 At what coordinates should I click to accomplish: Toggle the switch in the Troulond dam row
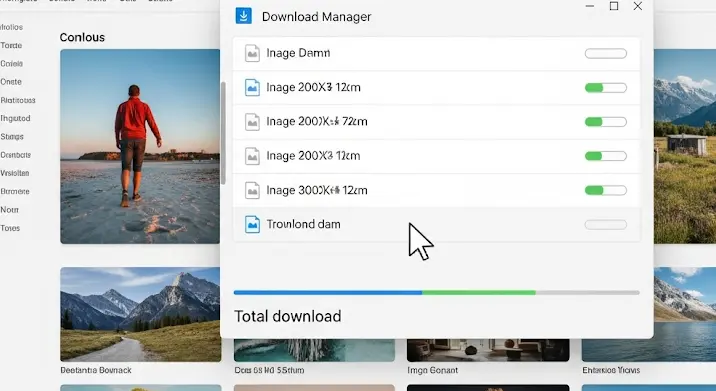point(605,224)
